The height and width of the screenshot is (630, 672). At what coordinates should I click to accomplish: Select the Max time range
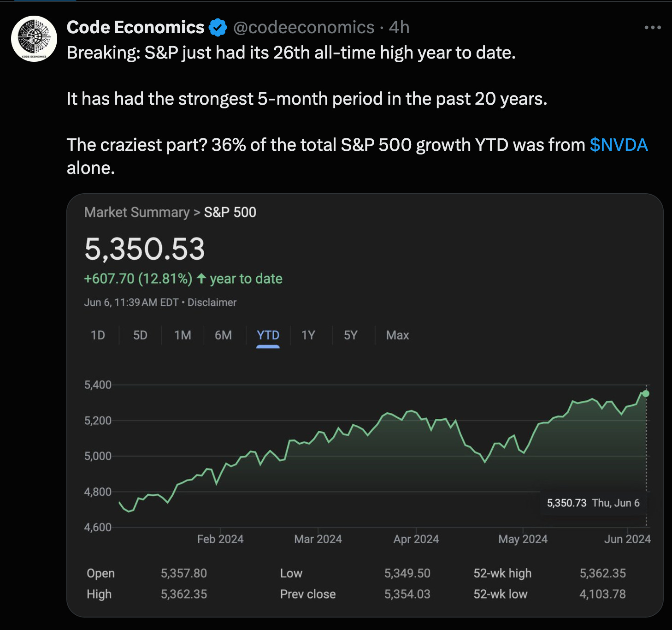(x=397, y=335)
